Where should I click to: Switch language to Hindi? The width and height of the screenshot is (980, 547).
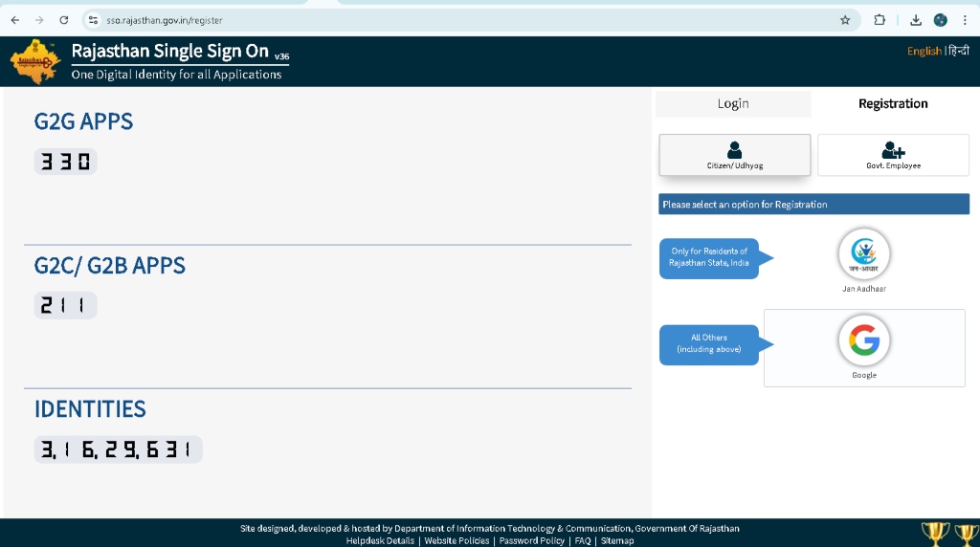pos(959,51)
